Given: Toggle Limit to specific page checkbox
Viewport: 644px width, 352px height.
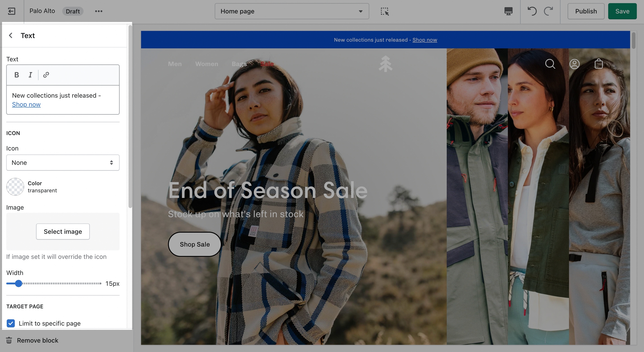Looking at the screenshot, I should point(11,323).
